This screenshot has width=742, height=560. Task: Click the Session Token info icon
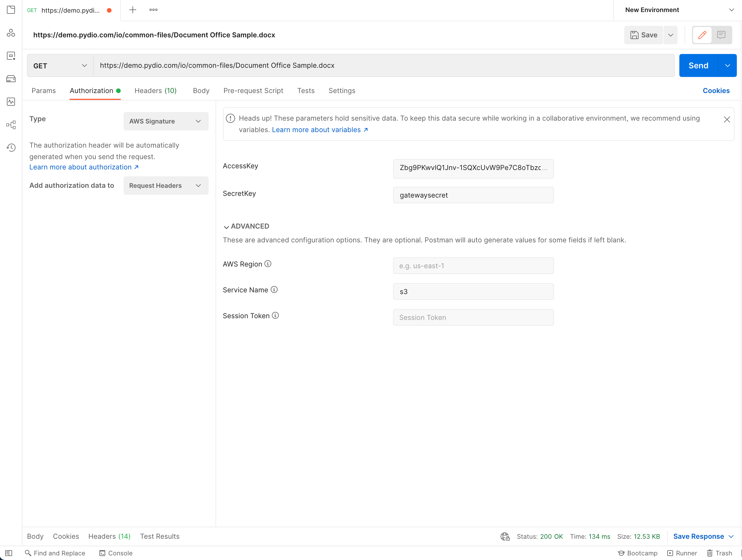pyautogui.click(x=275, y=315)
